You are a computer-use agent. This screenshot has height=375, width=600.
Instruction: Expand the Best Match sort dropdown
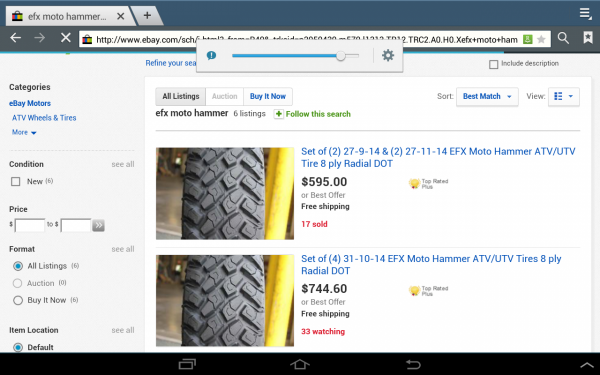tap(487, 96)
